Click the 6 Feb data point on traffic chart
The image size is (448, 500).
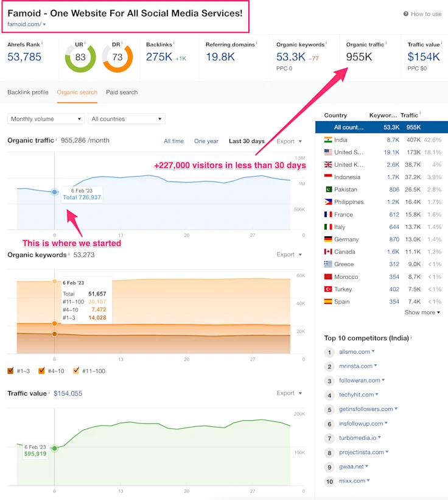point(54,192)
